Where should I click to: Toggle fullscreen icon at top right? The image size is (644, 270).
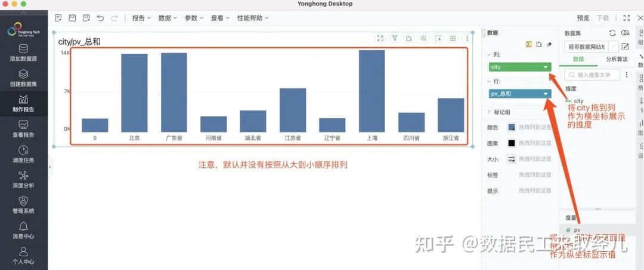click(x=626, y=18)
